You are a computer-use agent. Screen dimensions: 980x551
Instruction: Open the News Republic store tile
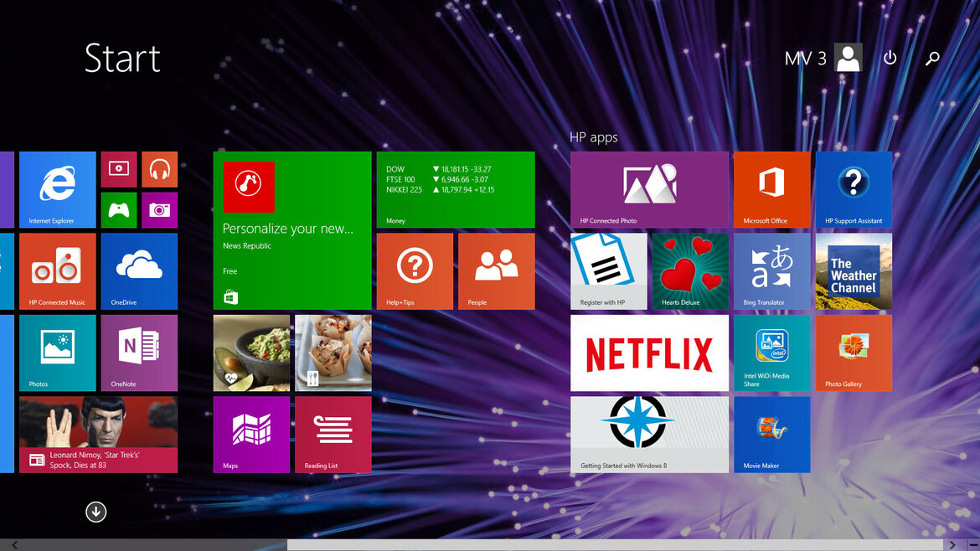coord(292,230)
